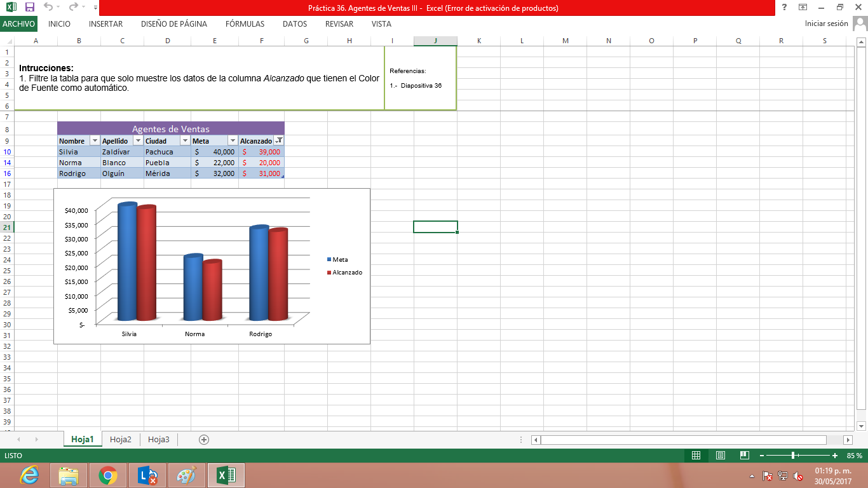Open the Nombre column filter dropdown

coord(95,141)
